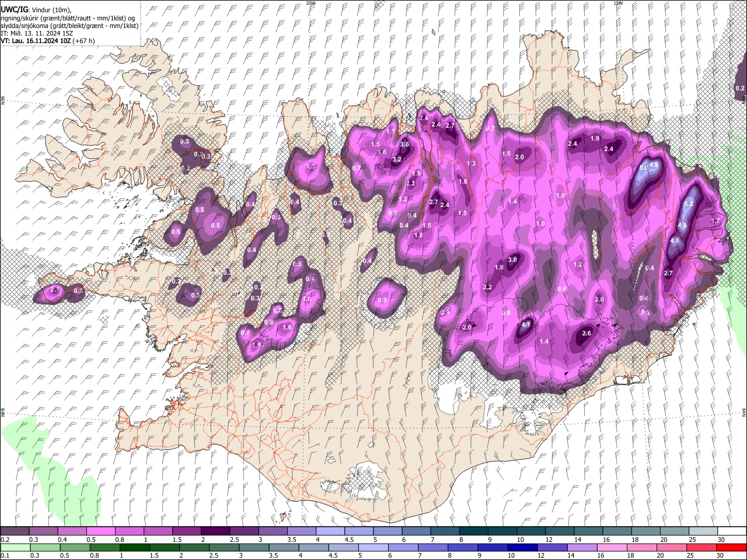Image resolution: width=747 pixels, height=560 pixels.
Task: Click the 0.1 label under the rain legend
Action: coord(5,555)
